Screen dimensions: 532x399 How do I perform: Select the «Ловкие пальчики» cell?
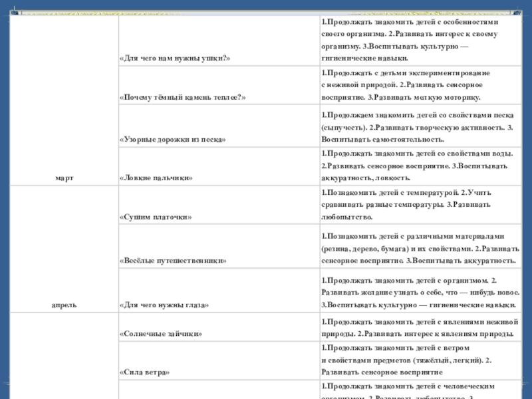tap(219, 167)
